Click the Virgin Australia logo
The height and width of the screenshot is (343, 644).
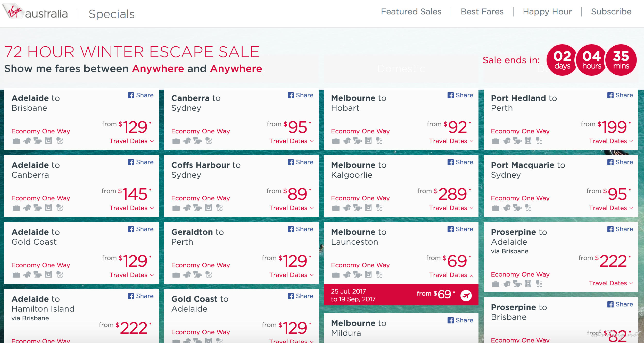(x=35, y=12)
